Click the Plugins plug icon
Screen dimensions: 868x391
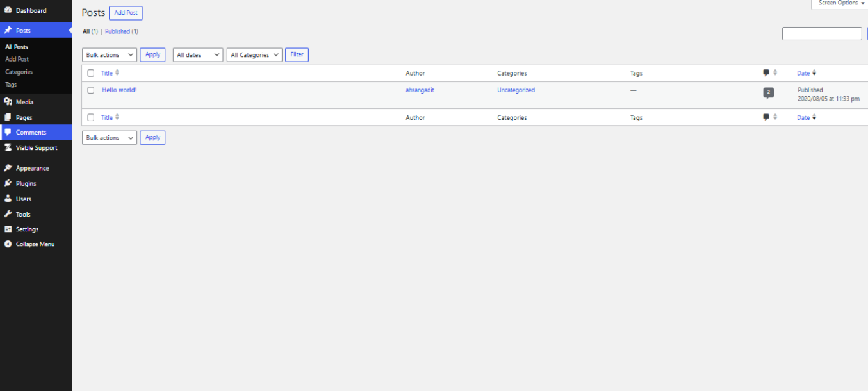pyautogui.click(x=8, y=183)
